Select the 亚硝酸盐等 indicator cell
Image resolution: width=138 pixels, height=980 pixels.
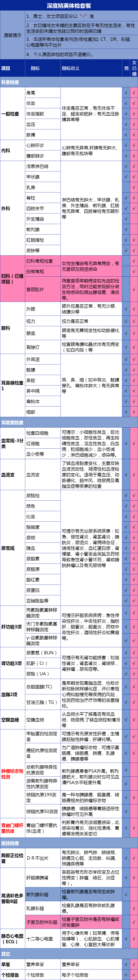coord(43,601)
